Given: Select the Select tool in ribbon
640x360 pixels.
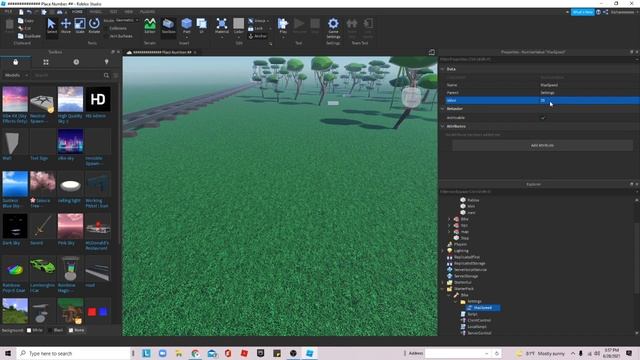Looking at the screenshot, I should (51, 26).
